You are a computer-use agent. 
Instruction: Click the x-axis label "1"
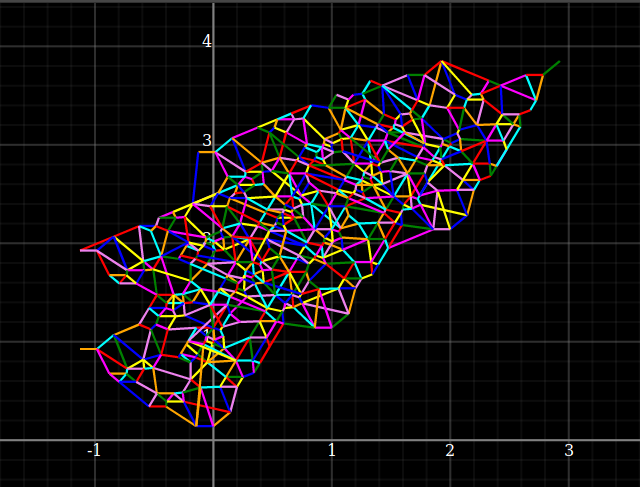[x=332, y=451]
